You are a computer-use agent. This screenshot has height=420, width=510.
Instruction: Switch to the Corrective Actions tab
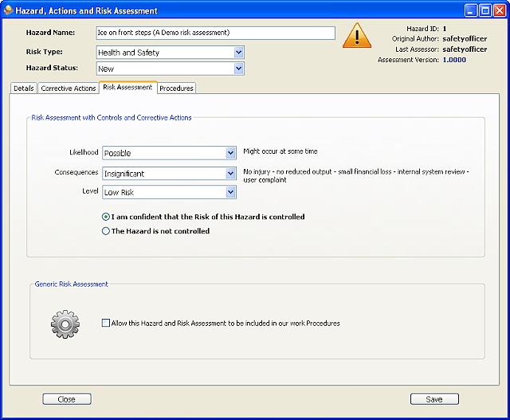69,88
